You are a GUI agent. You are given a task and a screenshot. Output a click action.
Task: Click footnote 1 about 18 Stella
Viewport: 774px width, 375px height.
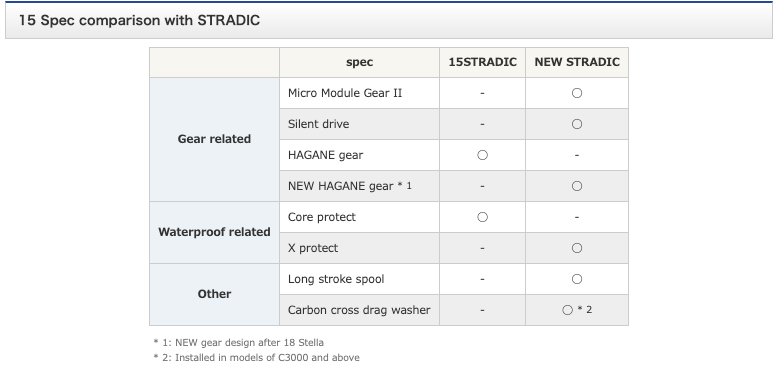(x=238, y=342)
